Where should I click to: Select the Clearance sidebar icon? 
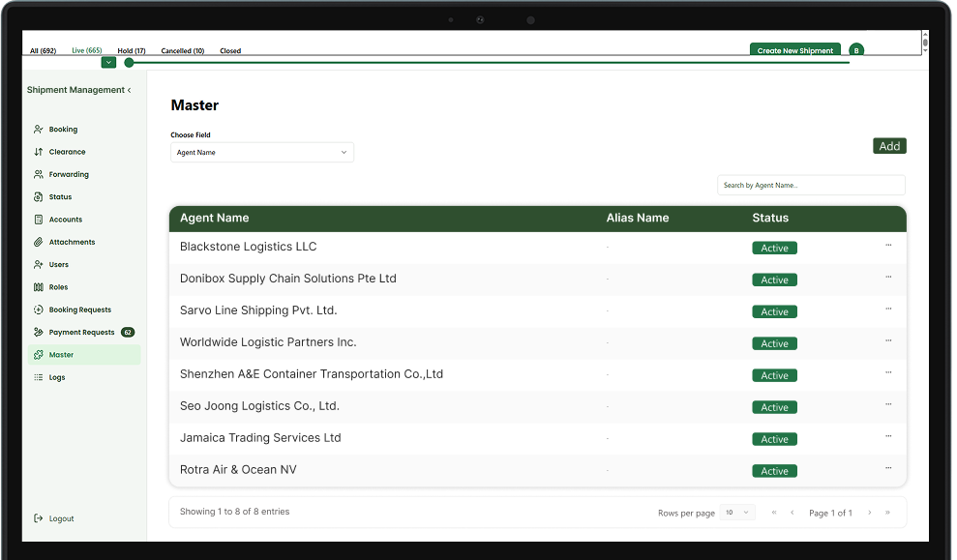(x=39, y=151)
